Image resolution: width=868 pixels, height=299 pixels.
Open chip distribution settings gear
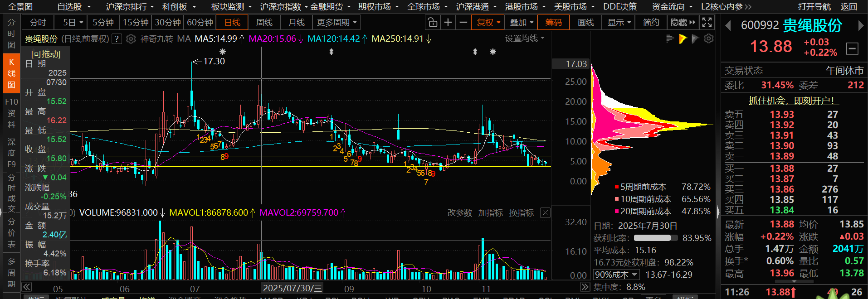708,39
